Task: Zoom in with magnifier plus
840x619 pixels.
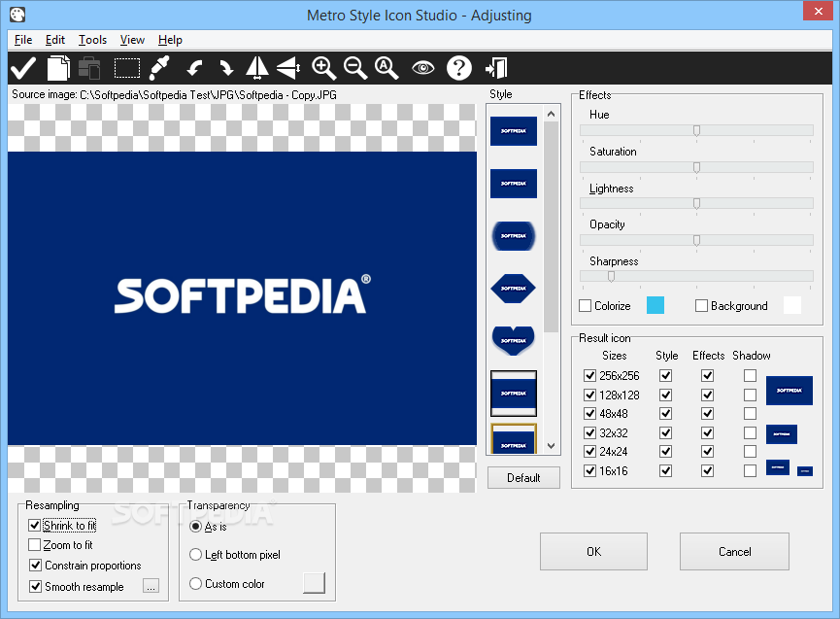Action: [x=323, y=68]
